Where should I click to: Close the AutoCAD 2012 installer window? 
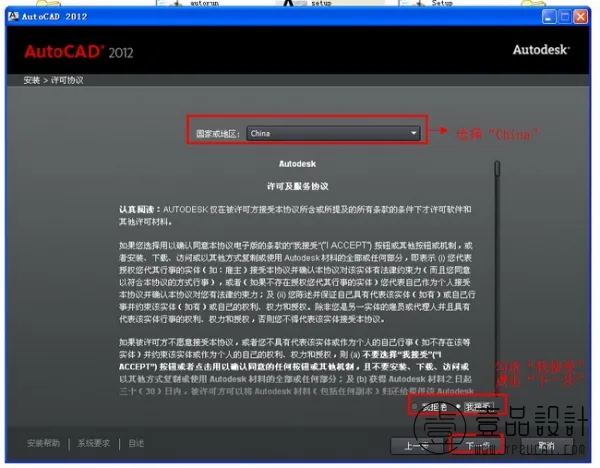point(580,17)
